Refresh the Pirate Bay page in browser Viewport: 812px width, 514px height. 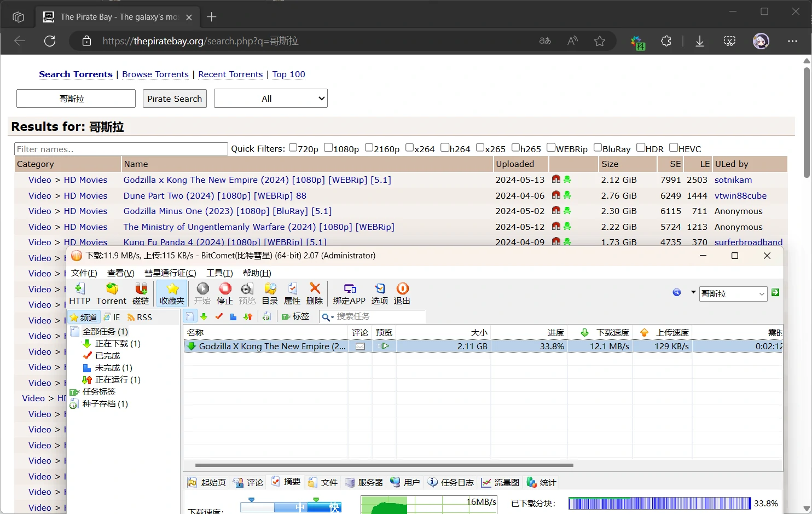coord(50,41)
